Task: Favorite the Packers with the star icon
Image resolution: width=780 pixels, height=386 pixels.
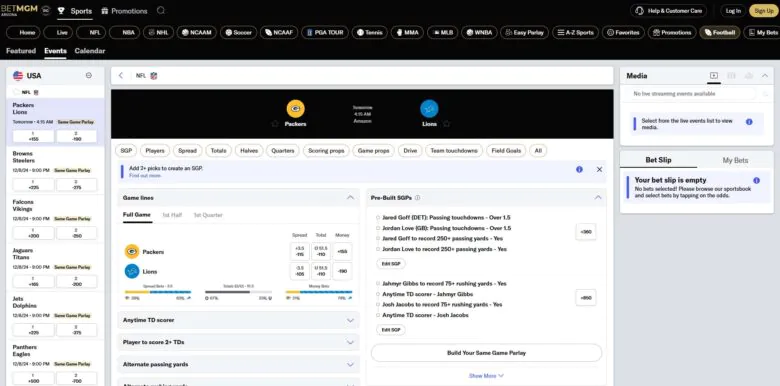Action: (x=275, y=124)
